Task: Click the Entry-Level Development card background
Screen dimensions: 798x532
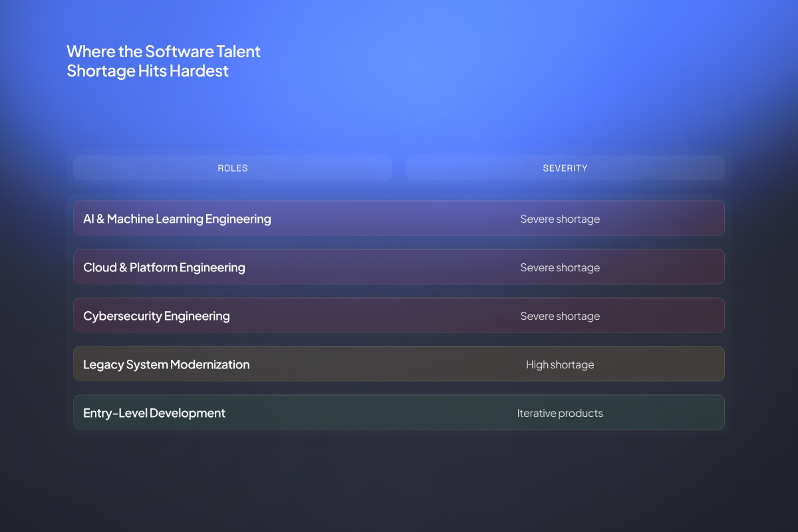Action: 399,412
